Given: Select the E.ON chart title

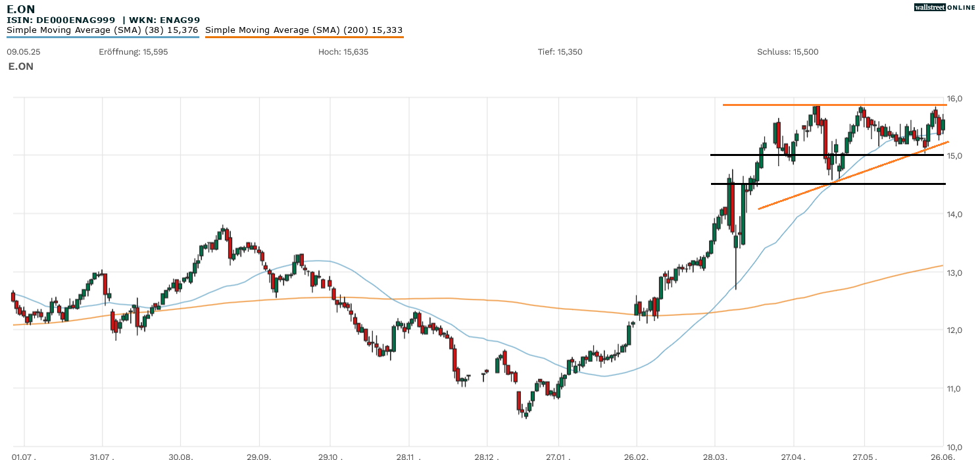Looking at the screenshot, I should (x=21, y=9).
